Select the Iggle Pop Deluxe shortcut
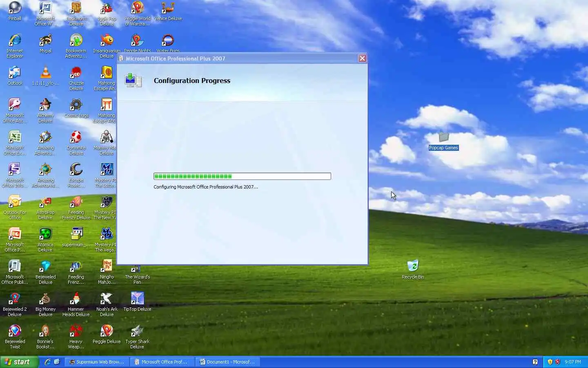 pos(107,14)
